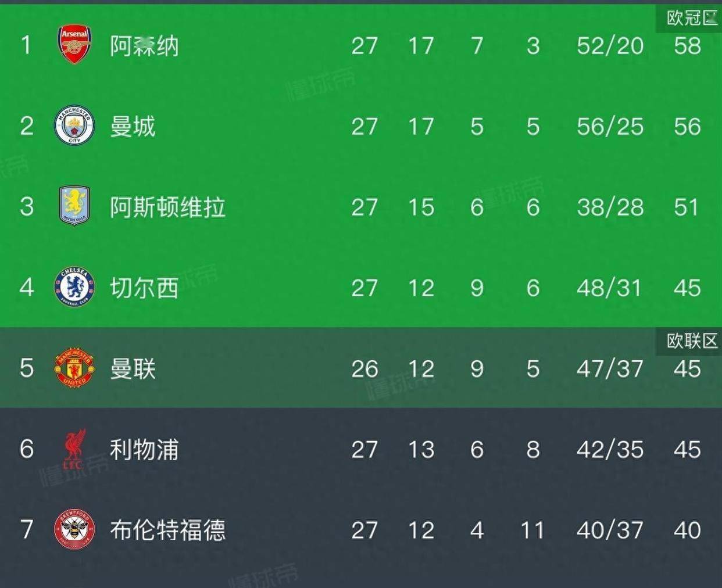Click the Aston Villa club crest
Image resolution: width=722 pixels, height=588 pixels.
(x=74, y=206)
